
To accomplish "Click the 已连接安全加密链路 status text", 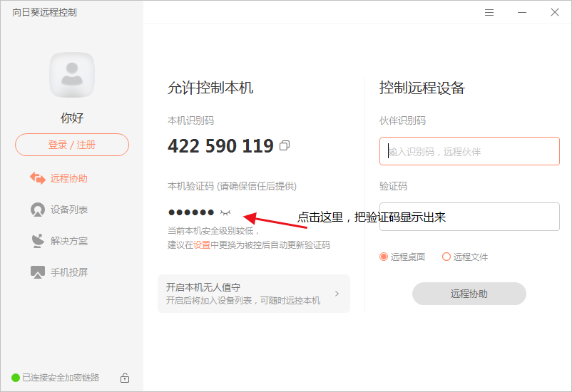I will [x=61, y=378].
